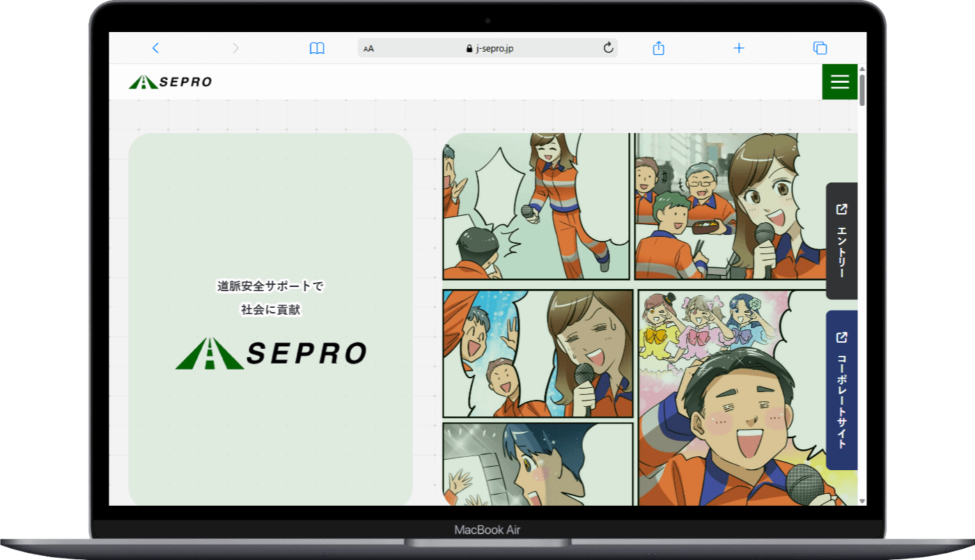Click the Safari forward arrow
This screenshot has height=560, width=975.
click(x=235, y=48)
